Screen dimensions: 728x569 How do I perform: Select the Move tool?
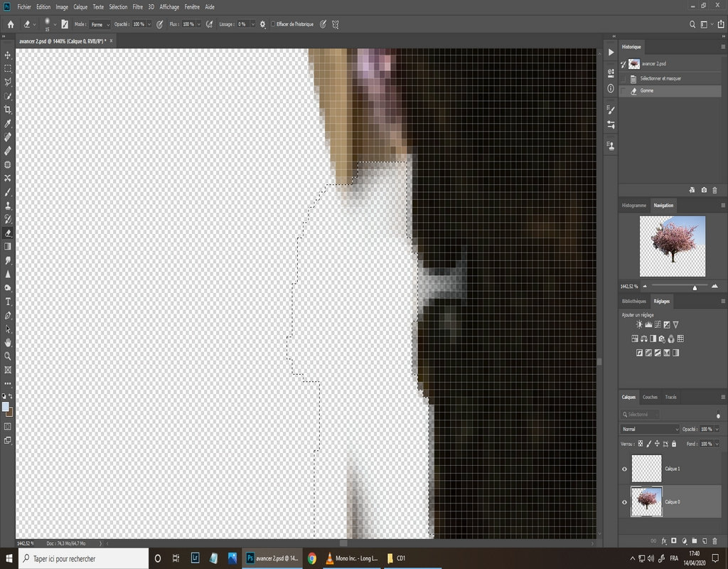pos(8,55)
